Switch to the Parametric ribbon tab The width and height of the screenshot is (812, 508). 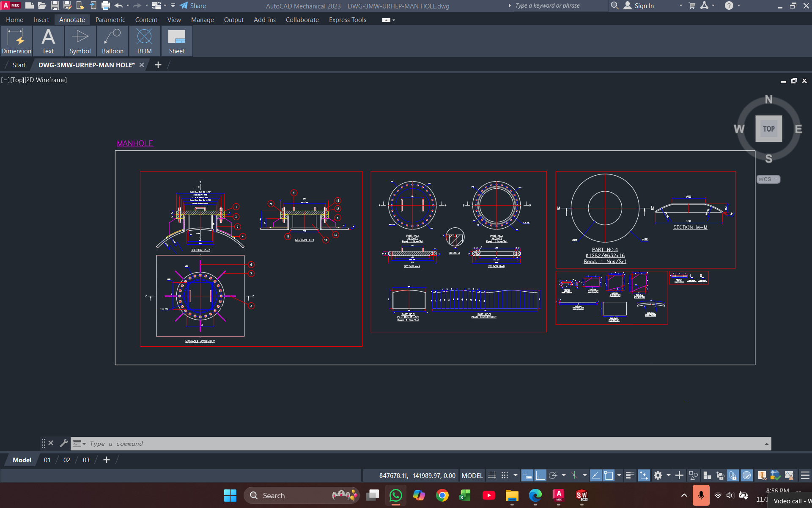coord(110,20)
